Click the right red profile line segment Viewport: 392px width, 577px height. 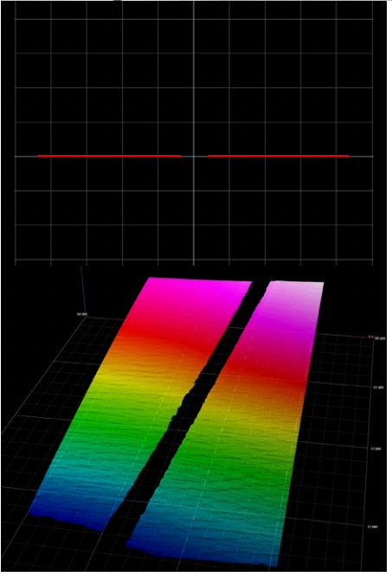279,156
